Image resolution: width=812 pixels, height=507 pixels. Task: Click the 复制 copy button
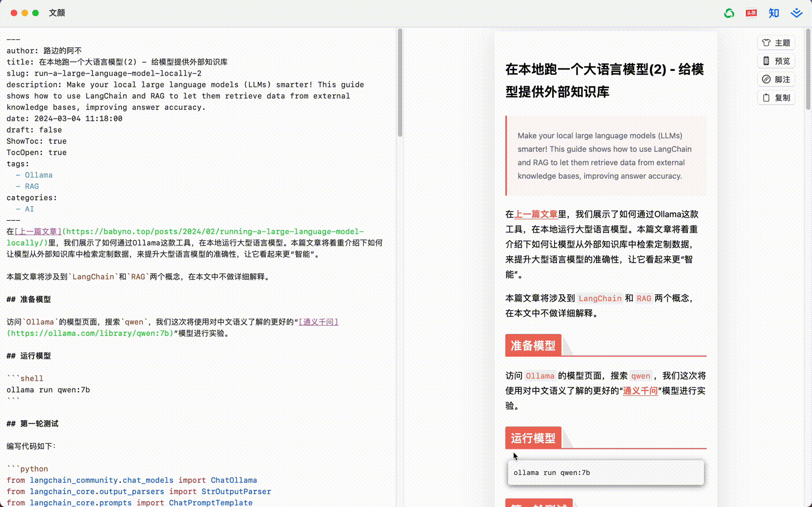point(776,98)
